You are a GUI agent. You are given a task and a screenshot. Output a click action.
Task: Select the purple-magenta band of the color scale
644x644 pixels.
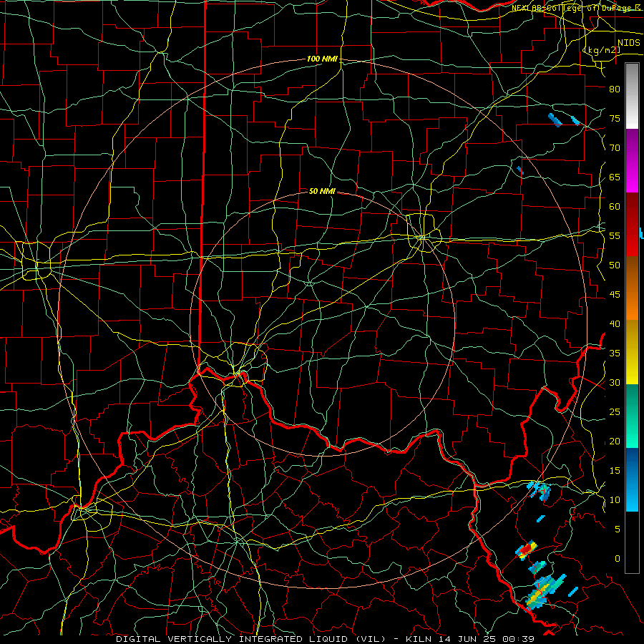[x=632, y=160]
